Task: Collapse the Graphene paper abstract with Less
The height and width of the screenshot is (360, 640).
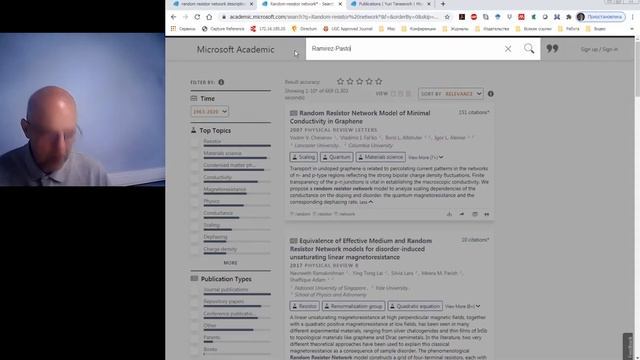Action: tap(366, 202)
